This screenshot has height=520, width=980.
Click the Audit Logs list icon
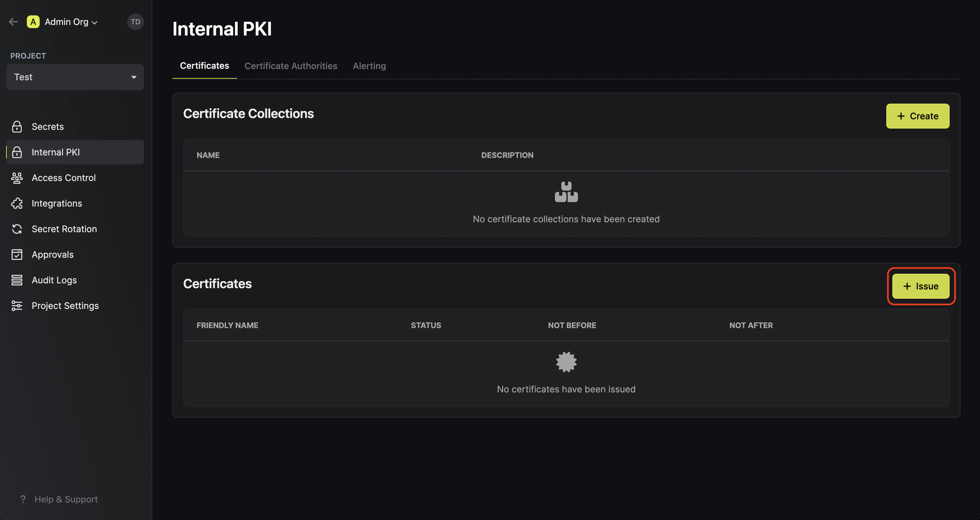pyautogui.click(x=17, y=280)
